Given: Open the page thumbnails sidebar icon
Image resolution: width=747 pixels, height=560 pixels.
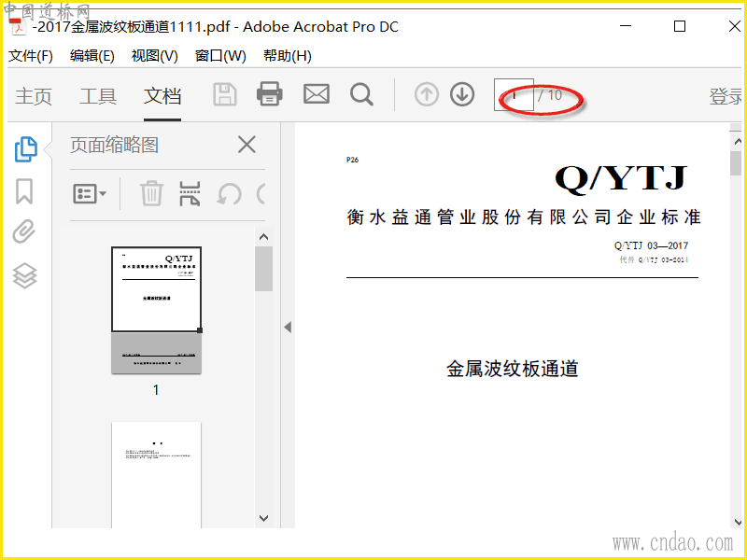Looking at the screenshot, I should (x=26, y=149).
